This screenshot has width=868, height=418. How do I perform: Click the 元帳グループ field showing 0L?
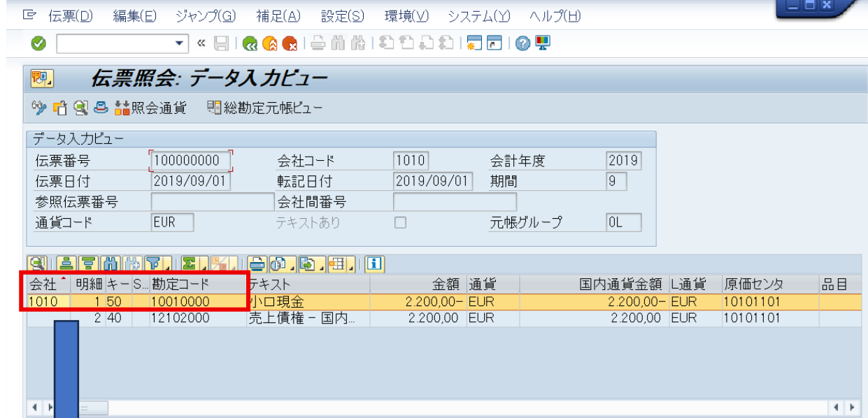(623, 223)
